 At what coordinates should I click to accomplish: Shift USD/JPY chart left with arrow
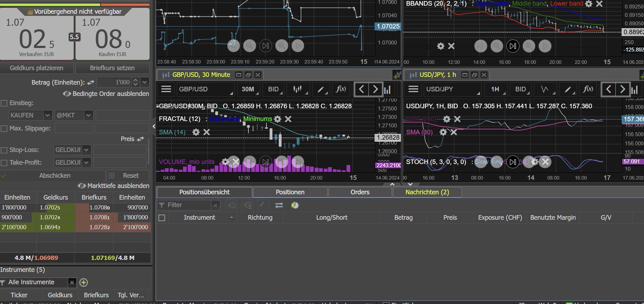[x=608, y=89]
